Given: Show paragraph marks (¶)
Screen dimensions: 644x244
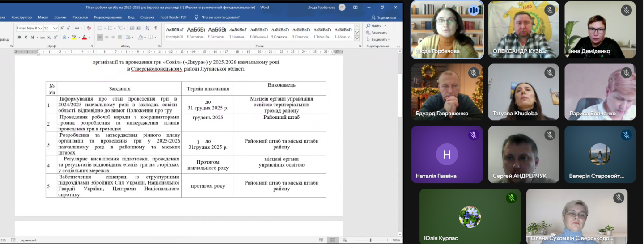Looking at the screenshot, I should click(x=156, y=28).
